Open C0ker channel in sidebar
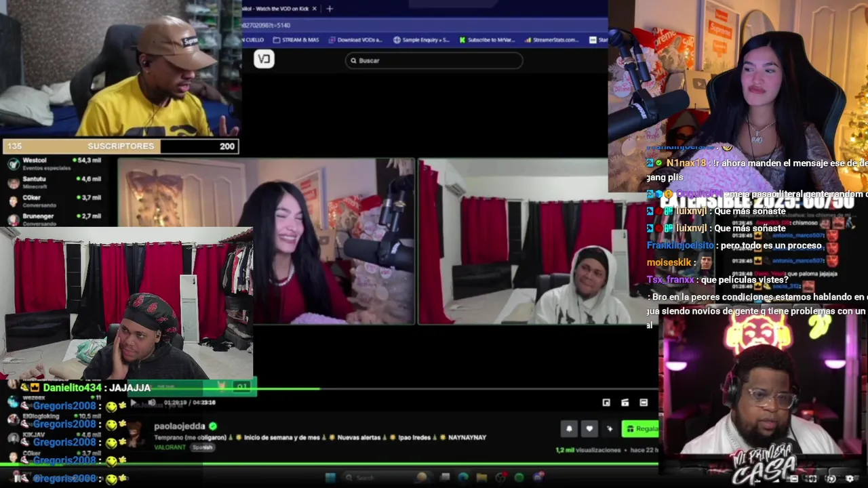868x488 pixels. click(x=54, y=201)
